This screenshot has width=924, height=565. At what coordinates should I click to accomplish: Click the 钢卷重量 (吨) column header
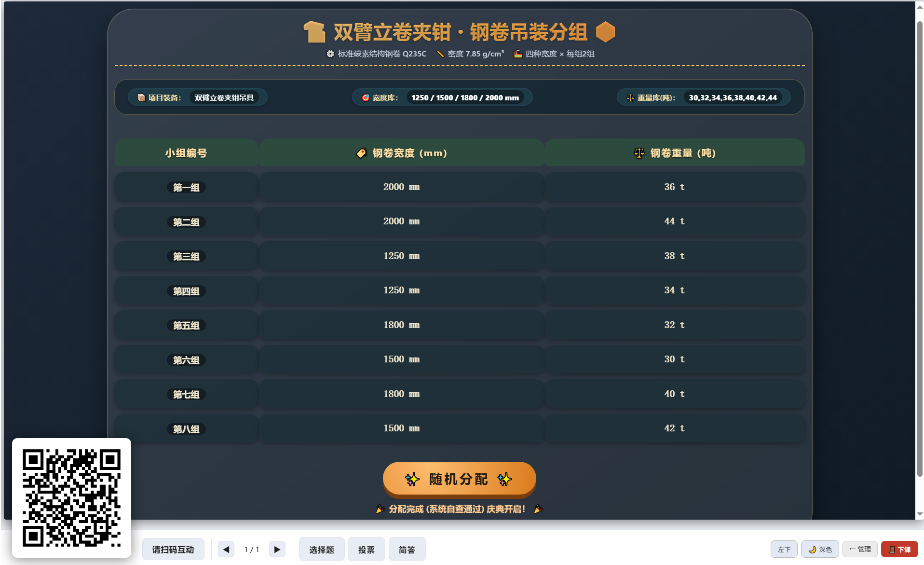[x=674, y=153]
